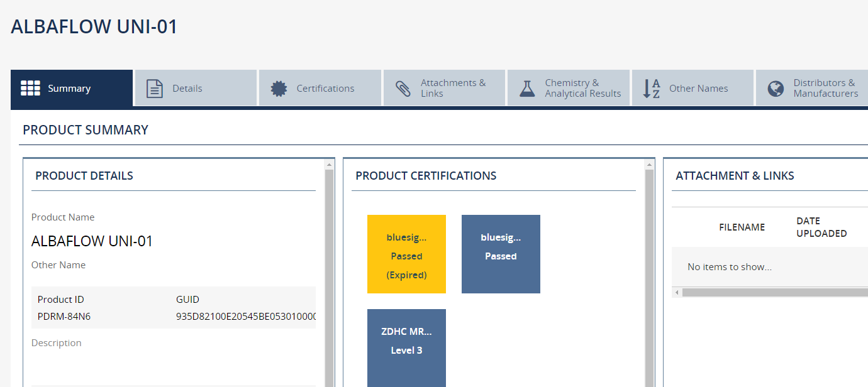Viewport: 868px width, 387px height.
Task: Click the 'Product ID' label
Action: click(x=60, y=300)
